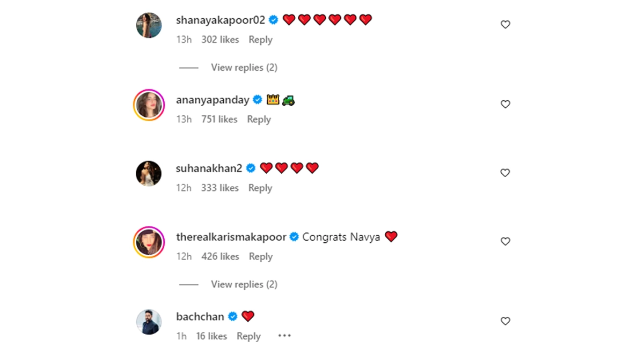Click suhanakhan2 username link
The width and height of the screenshot is (644, 362).
pyautogui.click(x=209, y=168)
